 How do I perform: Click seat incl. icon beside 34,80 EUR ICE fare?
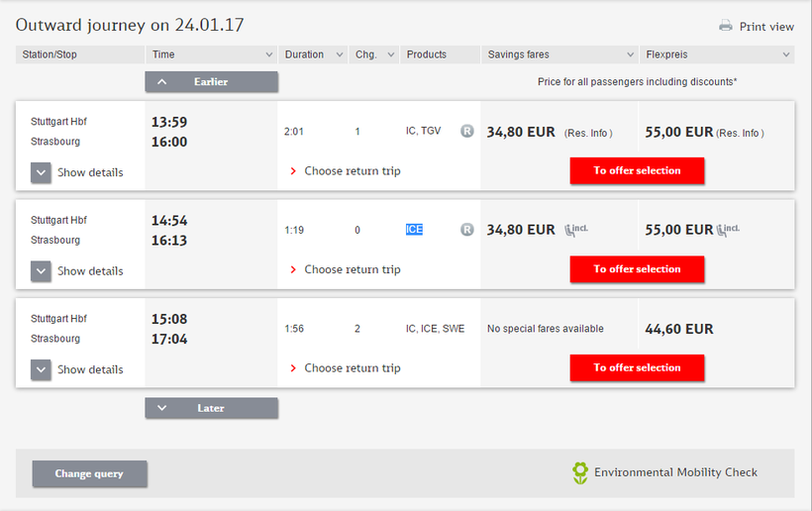click(x=577, y=230)
